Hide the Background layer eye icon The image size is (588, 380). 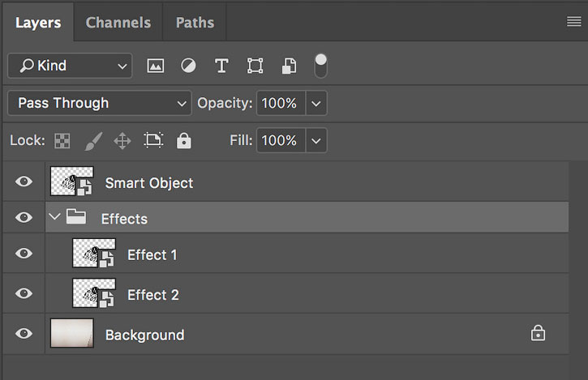(24, 333)
